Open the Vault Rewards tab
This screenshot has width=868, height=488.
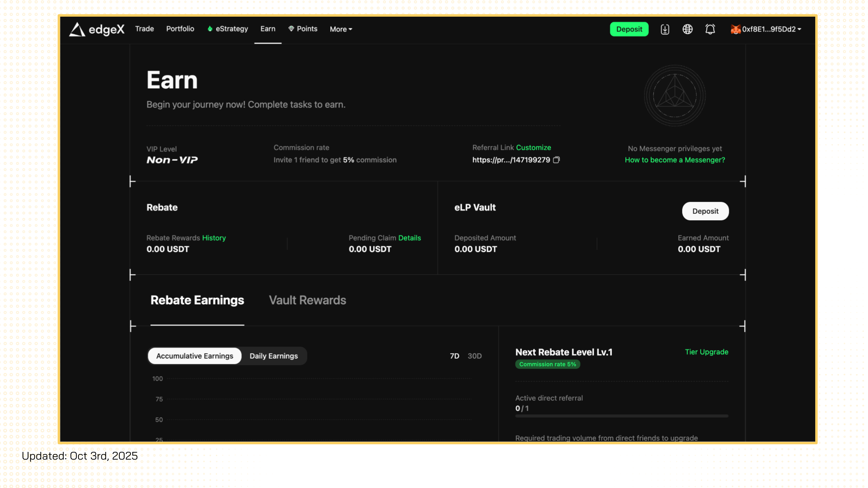(307, 300)
